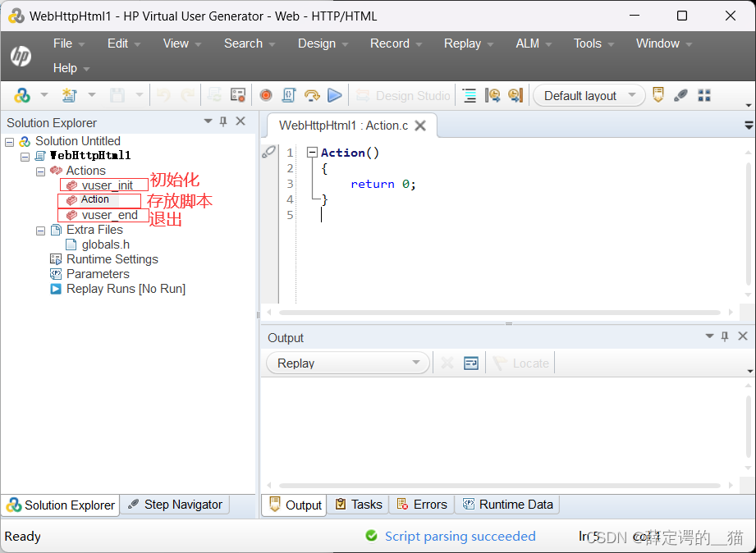Collapse the Action() code fold marker
756x553 pixels.
coord(312,153)
